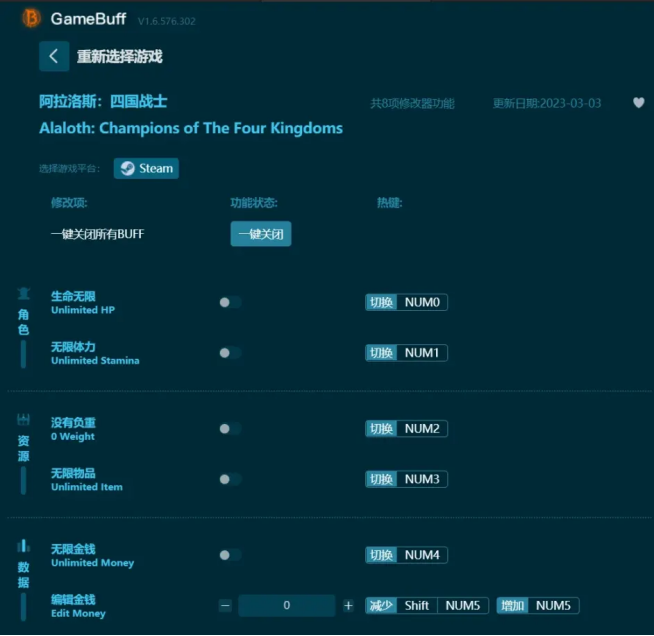Screen dimensions: 654x636
Task: Decrease Edit Money with the minus button
Action: pyautogui.click(x=225, y=606)
